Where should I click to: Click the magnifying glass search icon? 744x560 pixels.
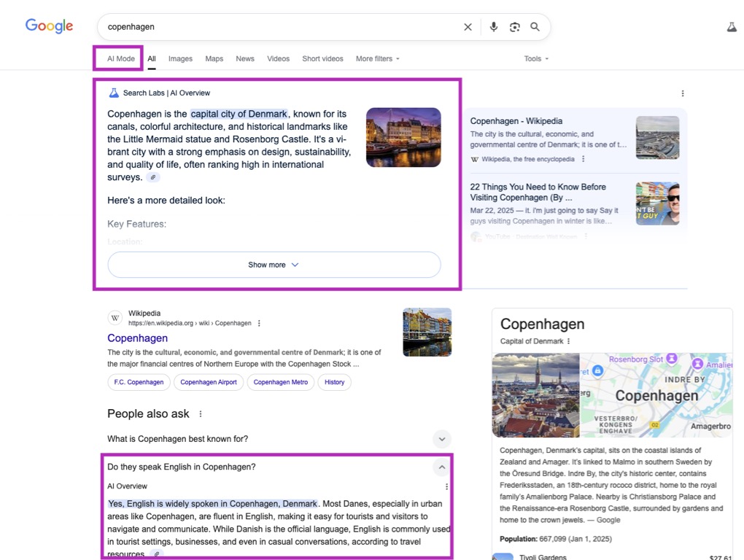535,27
